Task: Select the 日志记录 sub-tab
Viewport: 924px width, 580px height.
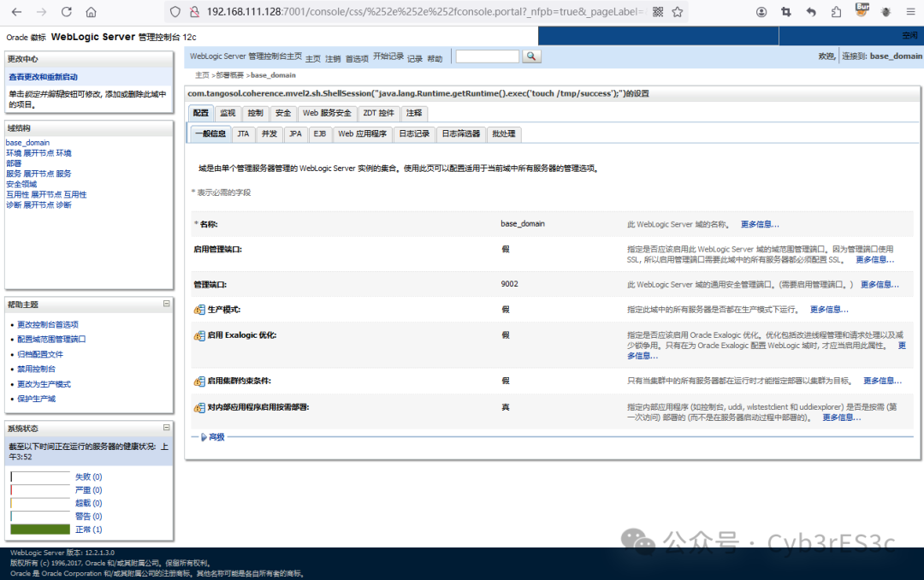Action: pos(414,133)
